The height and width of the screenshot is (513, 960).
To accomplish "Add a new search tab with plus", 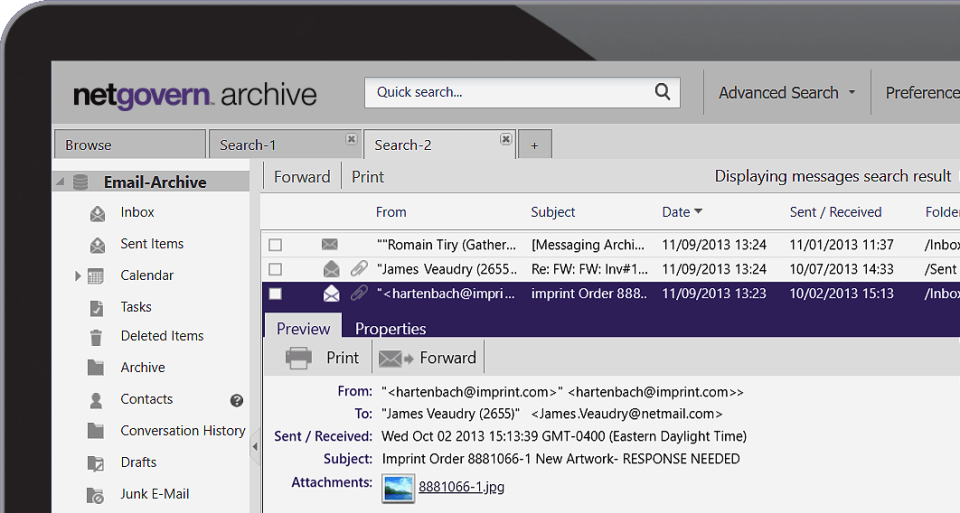I will tap(534, 145).
